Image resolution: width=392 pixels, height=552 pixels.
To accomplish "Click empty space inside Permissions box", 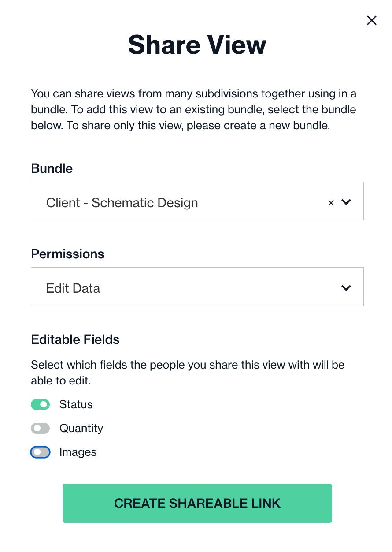I will 220,287.
